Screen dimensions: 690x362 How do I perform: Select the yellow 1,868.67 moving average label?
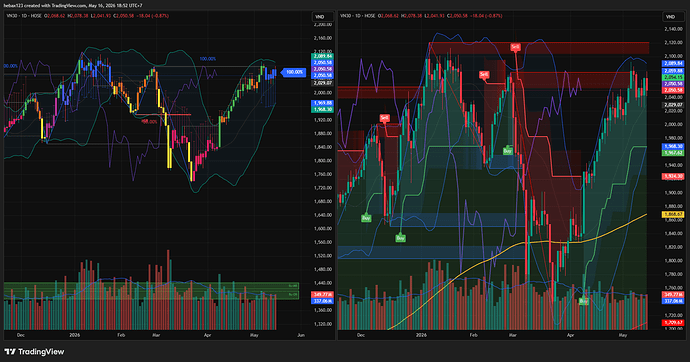(x=673, y=214)
